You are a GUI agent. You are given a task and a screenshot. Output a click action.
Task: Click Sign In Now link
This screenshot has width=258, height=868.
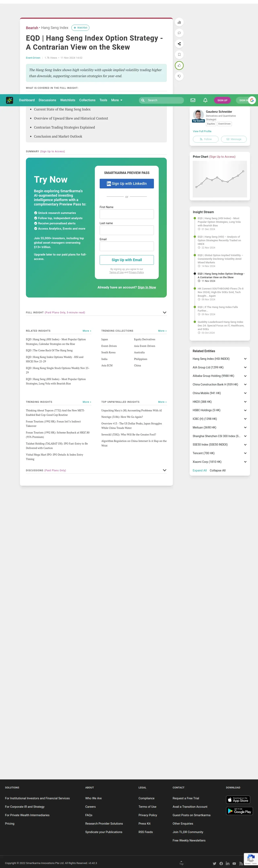(147, 287)
